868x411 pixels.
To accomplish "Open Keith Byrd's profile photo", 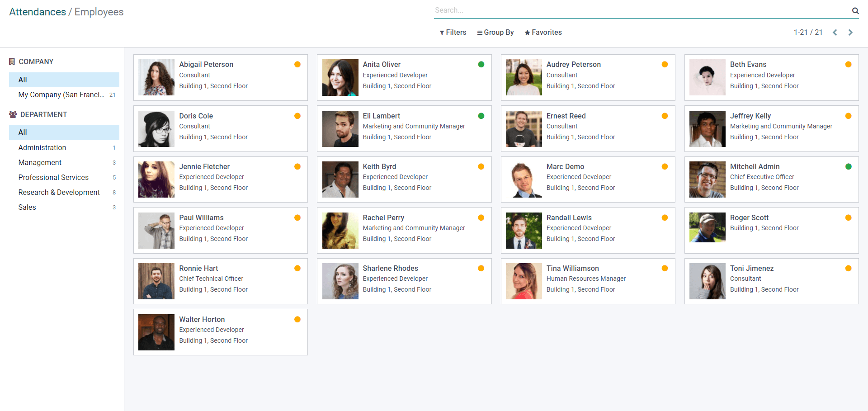I will coord(340,180).
